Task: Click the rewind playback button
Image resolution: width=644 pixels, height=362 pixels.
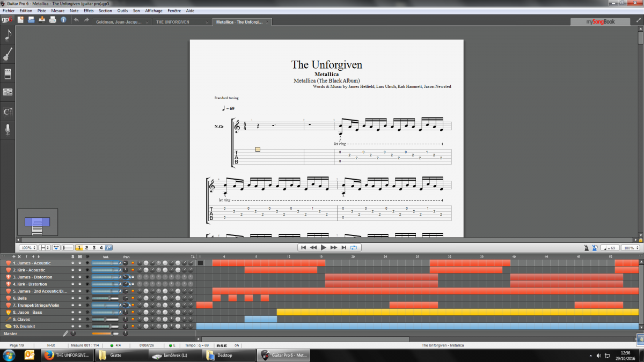Action: click(313, 248)
